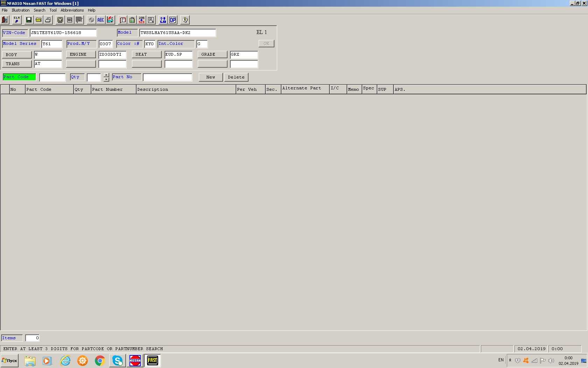Click the Part No entry field
The width and height of the screenshot is (588, 368).
point(168,77)
